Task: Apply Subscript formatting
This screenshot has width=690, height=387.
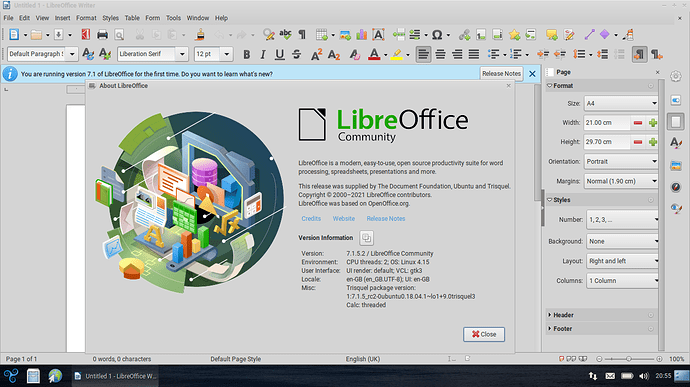Action: pos(334,54)
